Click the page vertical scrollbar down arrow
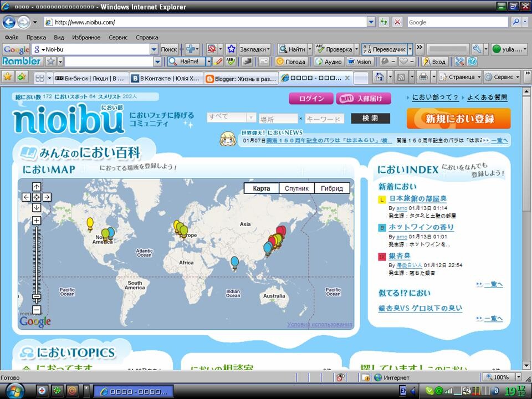The height and width of the screenshot is (399, 532). pyautogui.click(x=526, y=365)
